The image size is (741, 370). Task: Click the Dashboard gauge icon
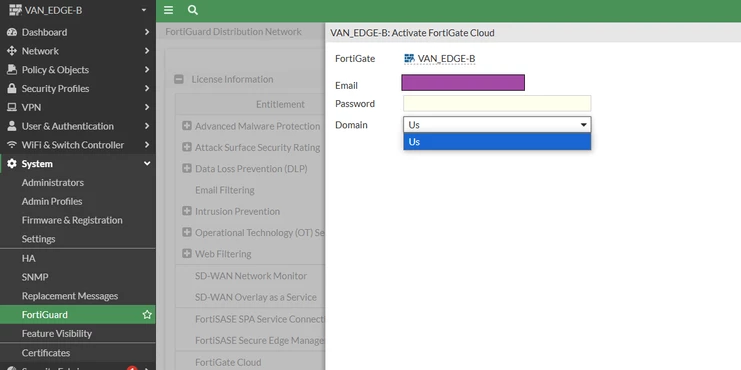[12, 32]
